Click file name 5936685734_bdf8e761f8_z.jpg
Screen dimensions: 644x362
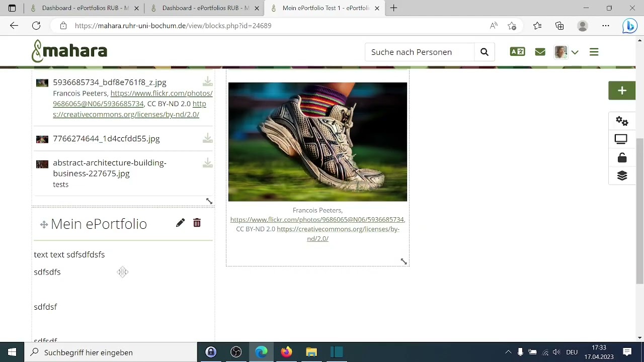(x=109, y=82)
